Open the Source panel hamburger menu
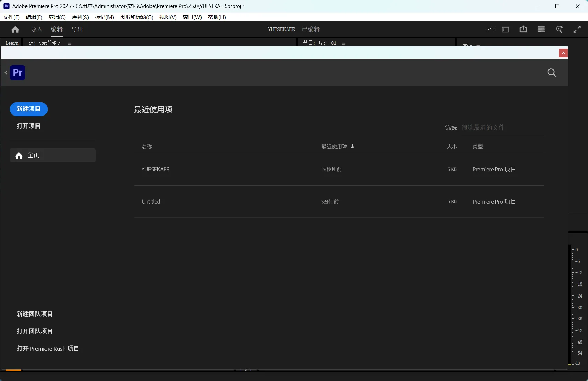588x381 pixels. pos(69,43)
